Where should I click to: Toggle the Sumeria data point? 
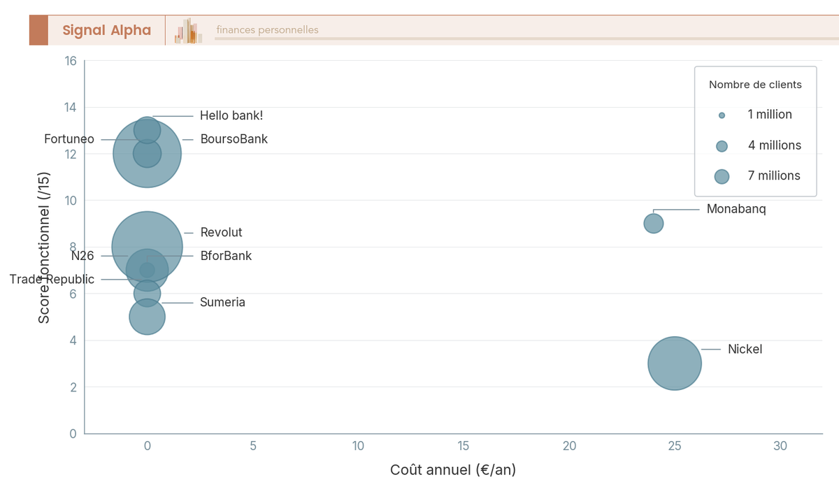[147, 294]
